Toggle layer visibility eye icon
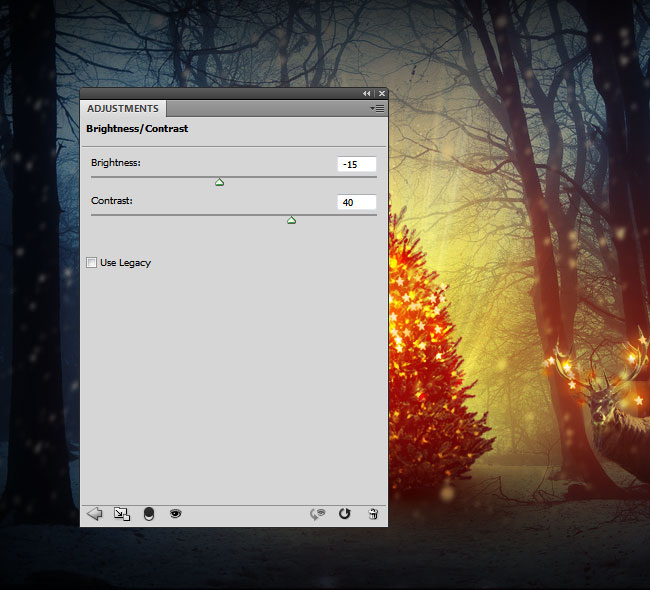 click(x=175, y=514)
